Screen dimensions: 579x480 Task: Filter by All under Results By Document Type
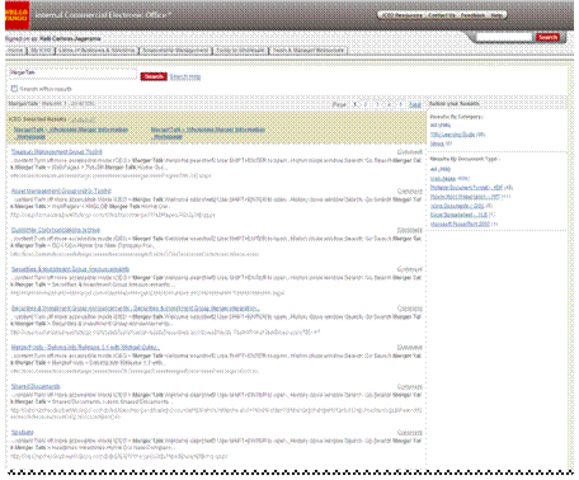(440, 169)
